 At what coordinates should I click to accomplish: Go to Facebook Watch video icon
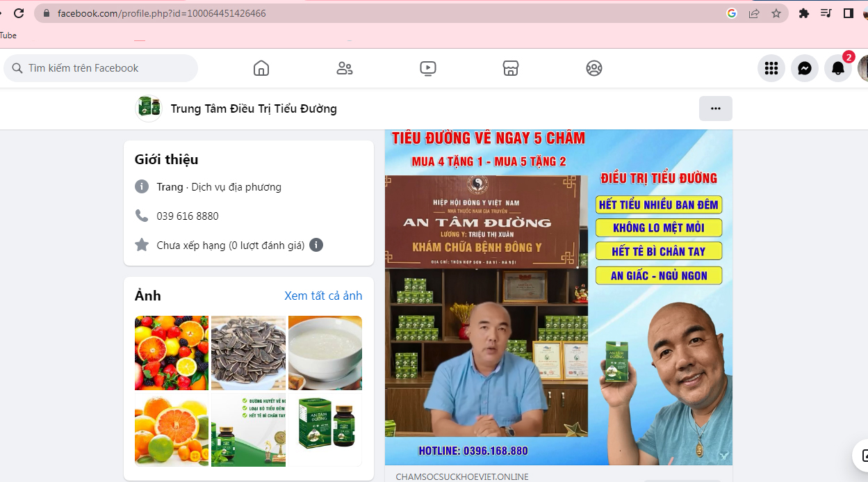click(427, 68)
